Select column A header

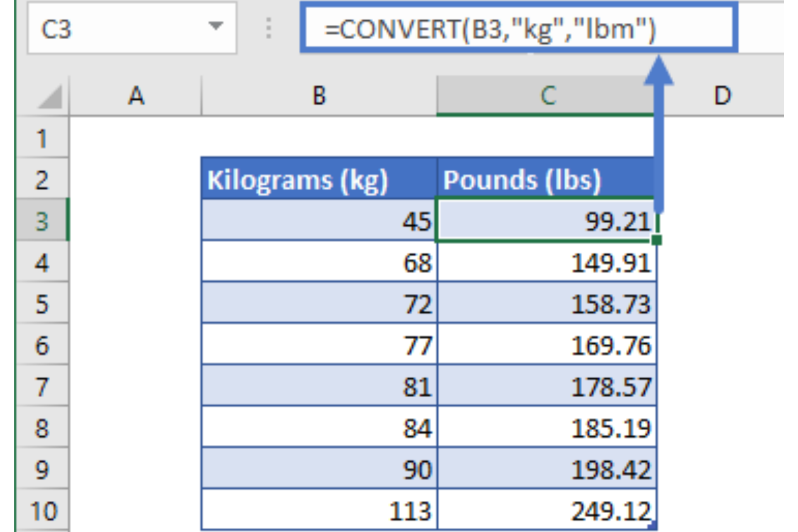pos(136,96)
